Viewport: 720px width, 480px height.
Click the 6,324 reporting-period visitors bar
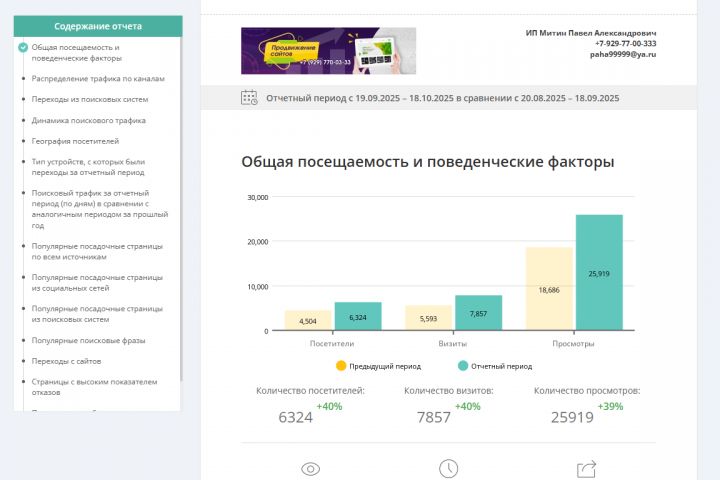tap(358, 316)
